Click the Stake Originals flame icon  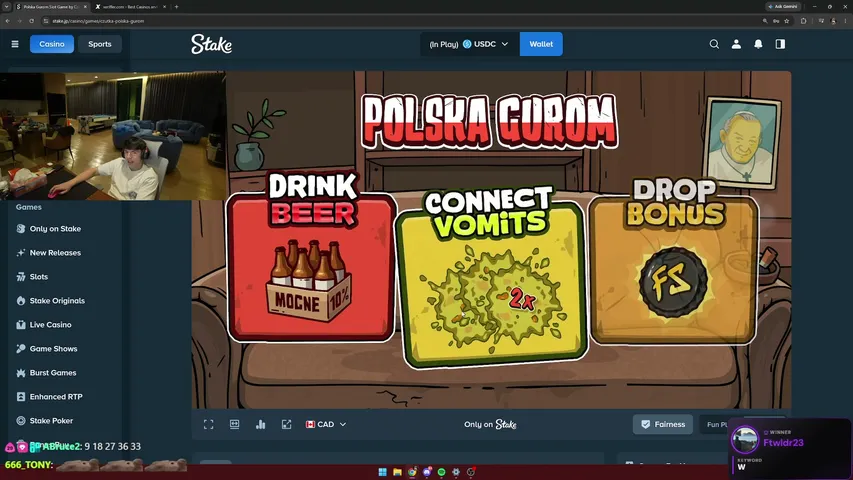coord(21,300)
